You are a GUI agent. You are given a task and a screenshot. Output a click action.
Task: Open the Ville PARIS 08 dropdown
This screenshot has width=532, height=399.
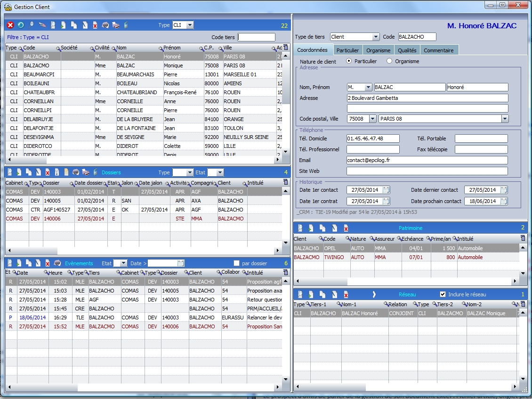pyautogui.click(x=505, y=119)
